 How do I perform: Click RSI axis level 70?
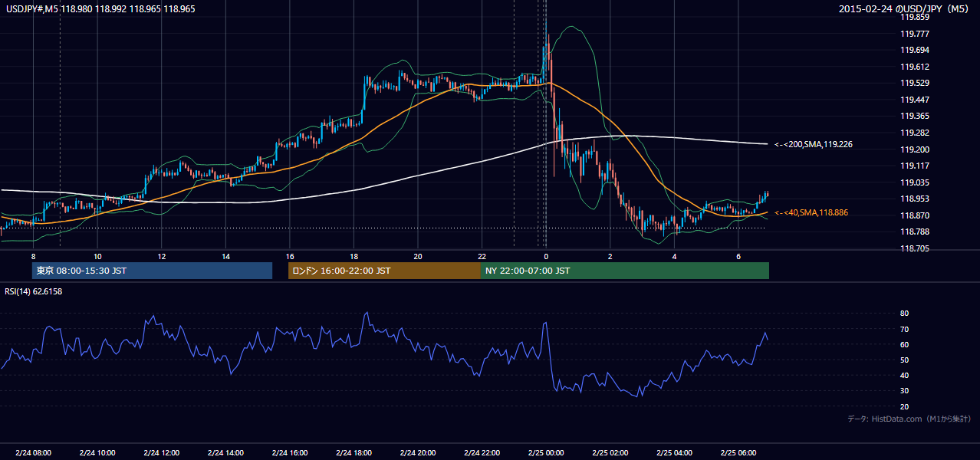click(x=904, y=329)
